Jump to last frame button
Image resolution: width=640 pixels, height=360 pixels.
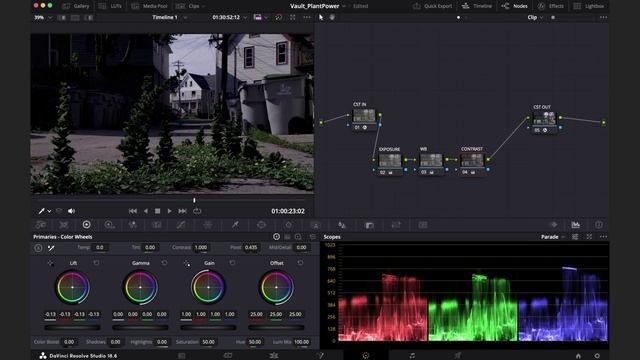pos(182,211)
